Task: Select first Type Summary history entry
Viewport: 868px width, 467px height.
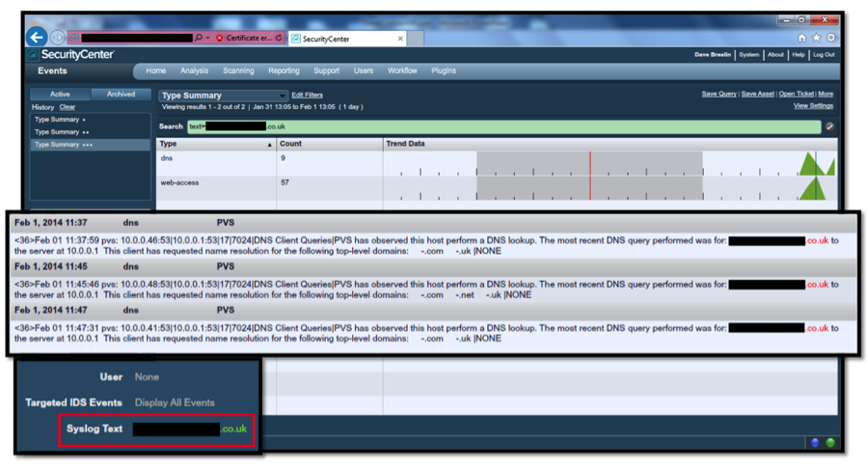Action: click(x=90, y=120)
